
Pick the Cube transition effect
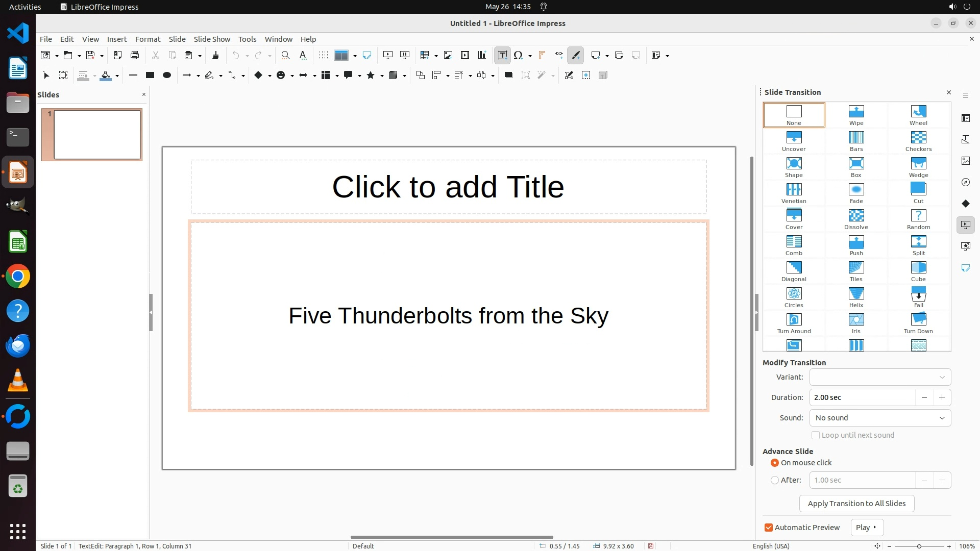tap(918, 270)
